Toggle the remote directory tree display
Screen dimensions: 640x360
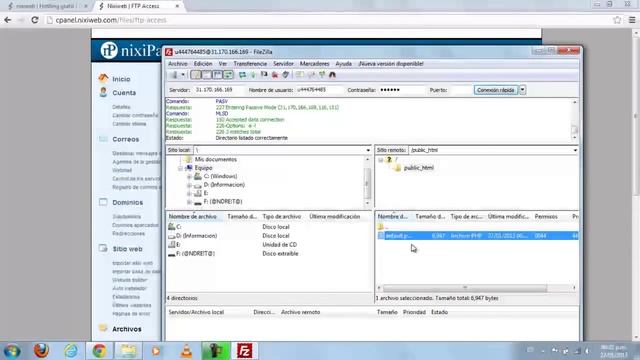218,75
